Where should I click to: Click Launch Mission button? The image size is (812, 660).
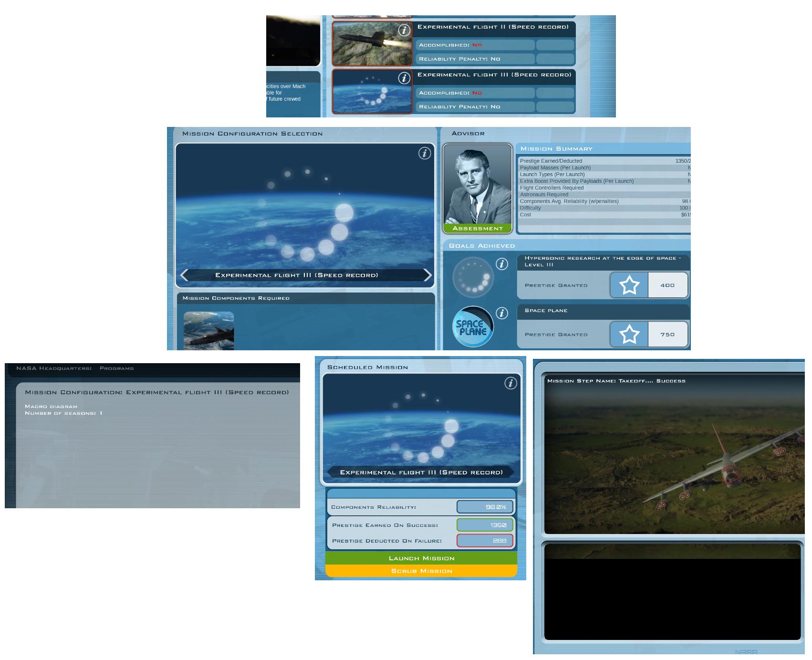pos(421,558)
